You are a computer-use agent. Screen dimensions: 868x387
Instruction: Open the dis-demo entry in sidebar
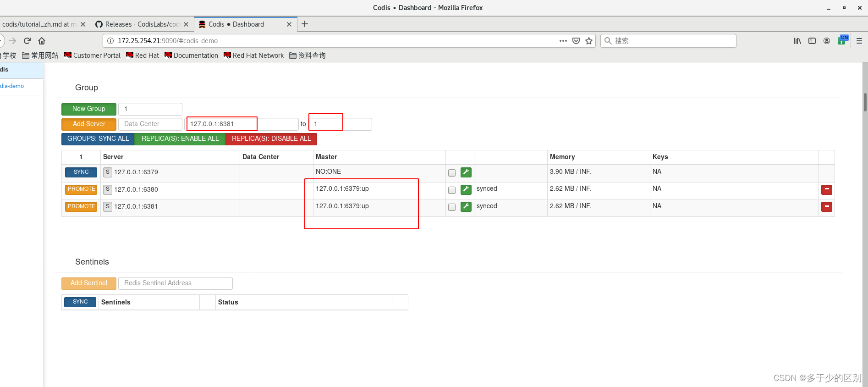pyautogui.click(x=12, y=86)
